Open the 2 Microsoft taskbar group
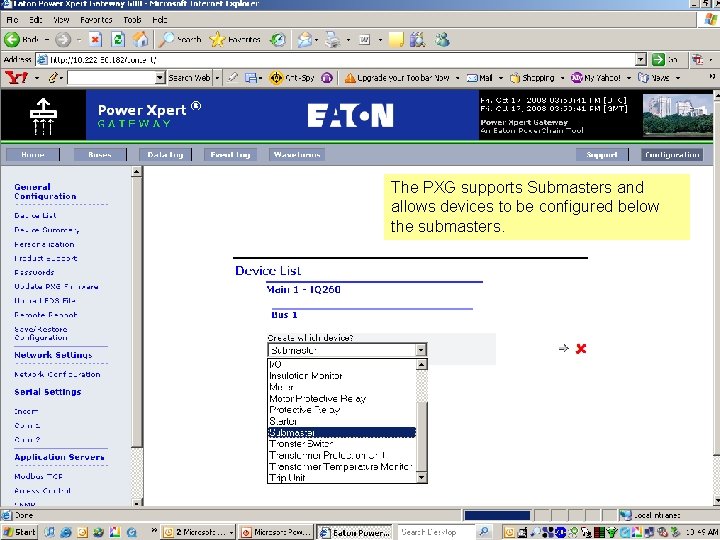This screenshot has height=540, width=720. (x=199, y=532)
